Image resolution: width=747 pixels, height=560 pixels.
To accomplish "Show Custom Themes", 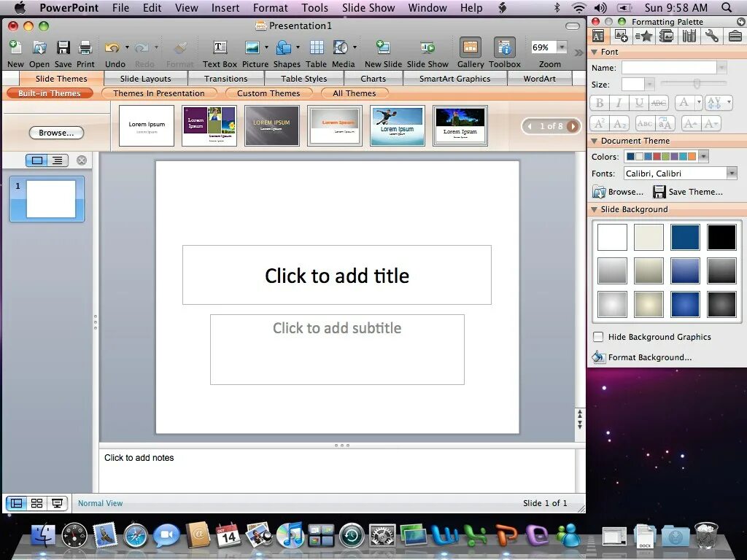I will 268,93.
